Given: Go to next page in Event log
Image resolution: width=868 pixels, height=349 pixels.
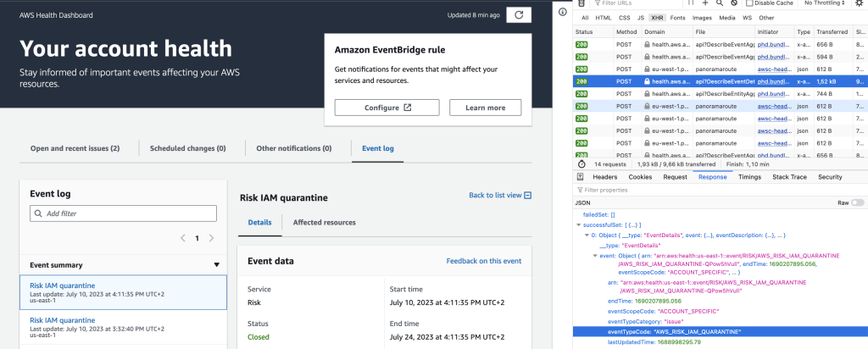Looking at the screenshot, I should [212, 239].
